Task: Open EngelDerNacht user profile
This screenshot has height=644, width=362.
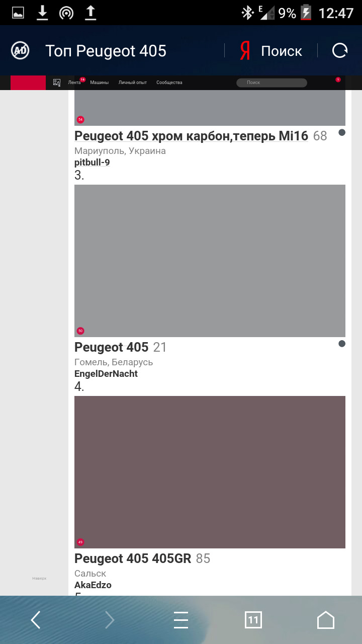Action: coord(106,374)
